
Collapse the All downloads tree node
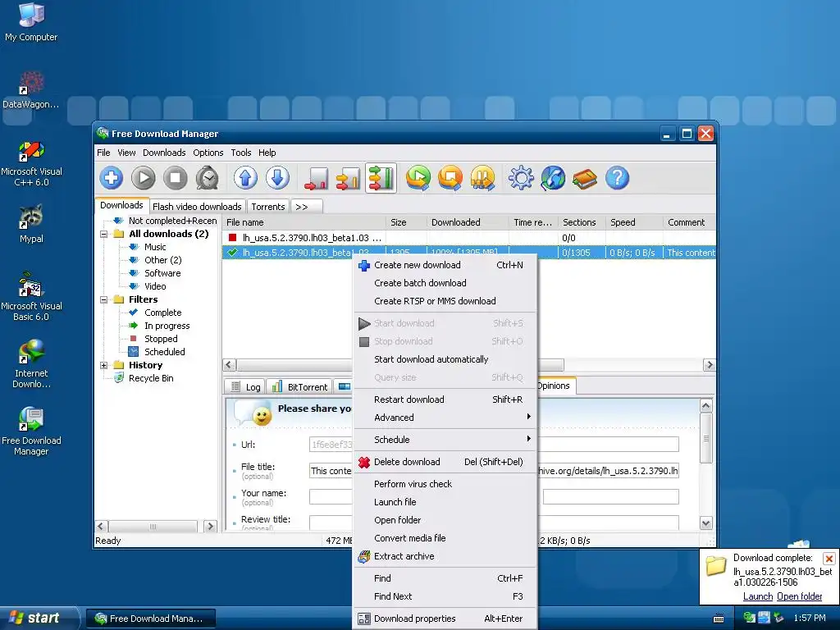104,234
